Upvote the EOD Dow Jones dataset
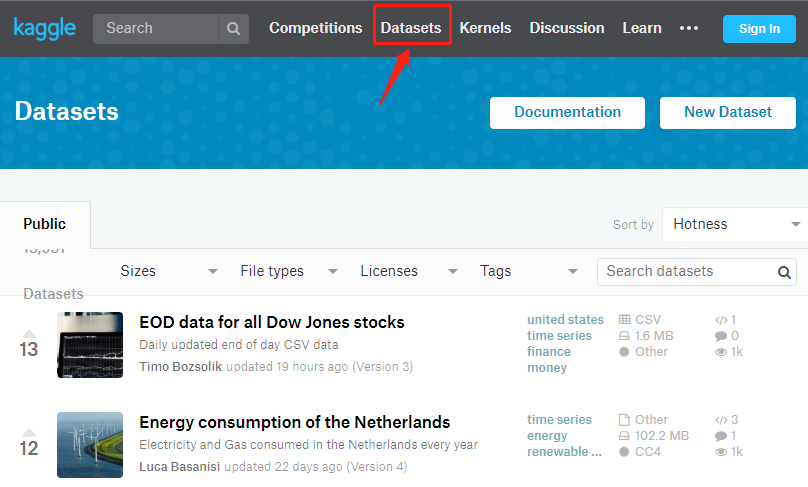Viewport: 808px width, 487px height. click(29, 334)
